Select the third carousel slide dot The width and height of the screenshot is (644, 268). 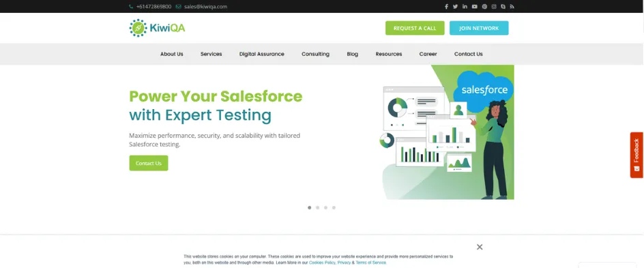pyautogui.click(x=325, y=208)
